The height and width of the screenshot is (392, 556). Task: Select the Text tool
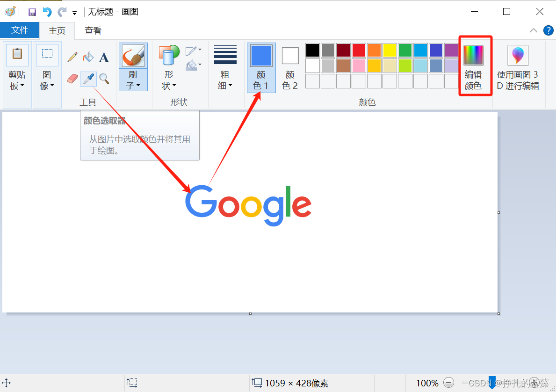tap(104, 58)
